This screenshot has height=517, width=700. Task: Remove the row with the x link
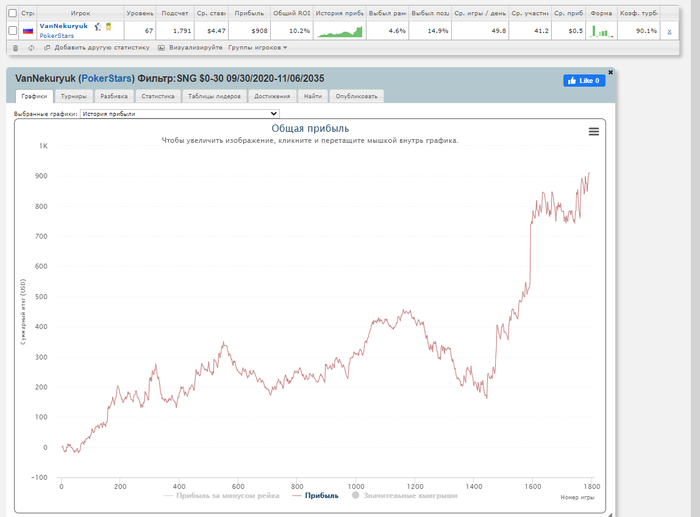(669, 32)
